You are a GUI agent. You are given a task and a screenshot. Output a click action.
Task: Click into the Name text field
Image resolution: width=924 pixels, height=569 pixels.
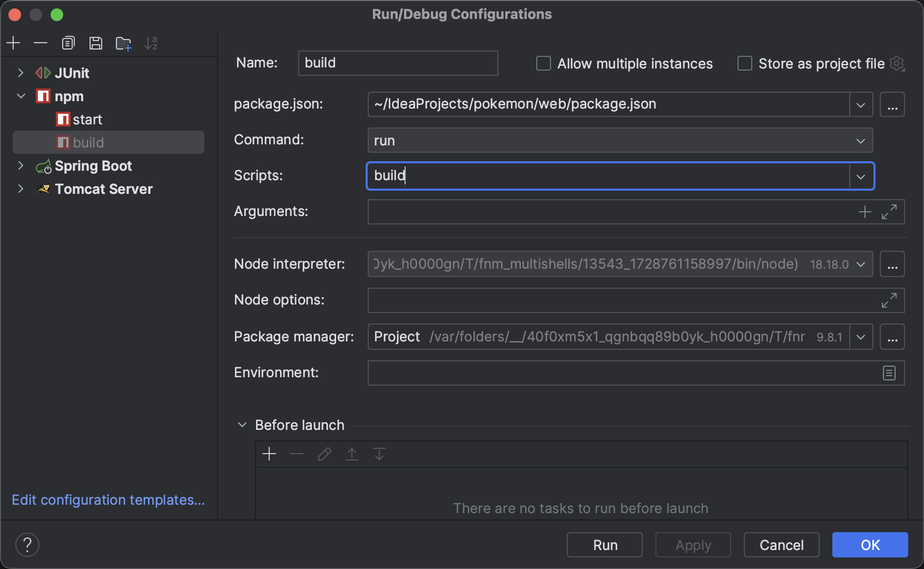398,63
